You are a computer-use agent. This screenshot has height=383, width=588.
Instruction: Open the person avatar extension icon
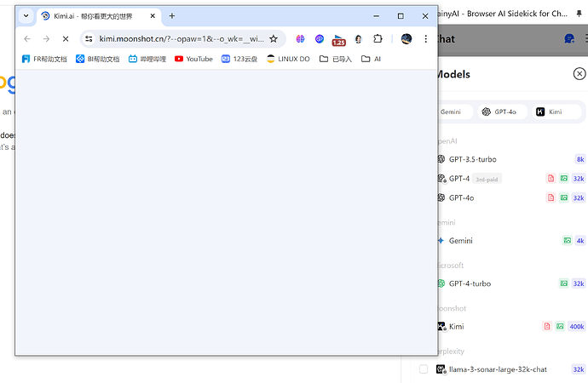(358, 38)
